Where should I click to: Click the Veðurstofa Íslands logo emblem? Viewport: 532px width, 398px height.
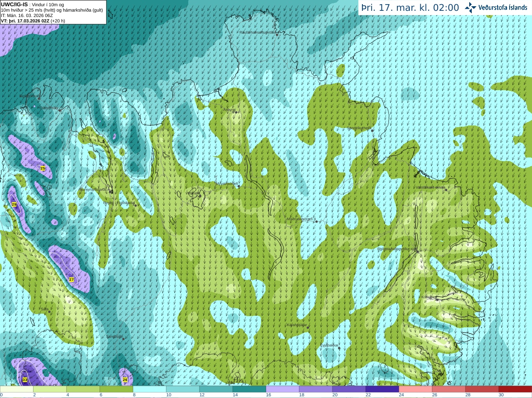click(470, 7)
